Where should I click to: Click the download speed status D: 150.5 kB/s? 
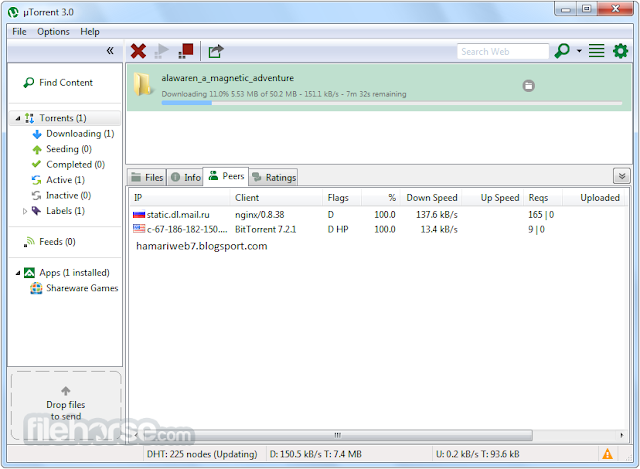[x=316, y=454]
